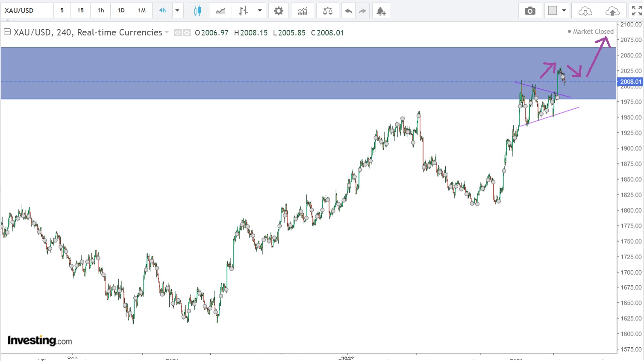Choose the 1M timeframe
644x363 pixels.
coord(142,10)
